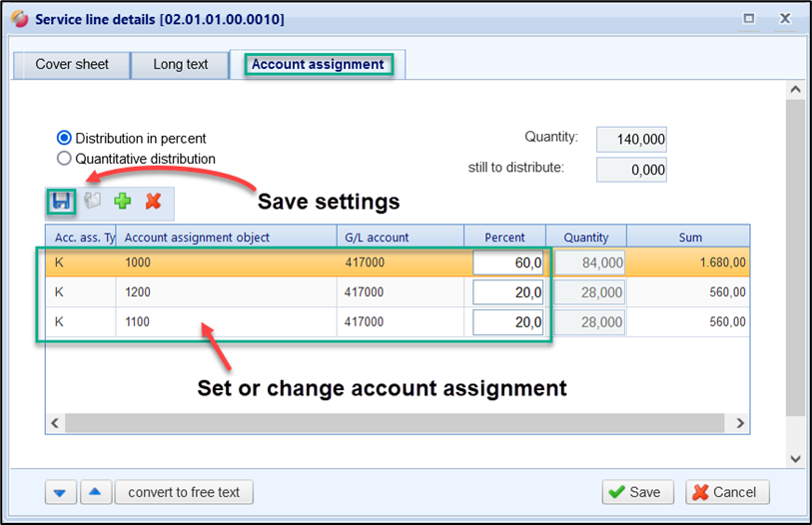Viewport: 812px width, 525px height.
Task: Select Distribution in percent option
Action: point(65,139)
